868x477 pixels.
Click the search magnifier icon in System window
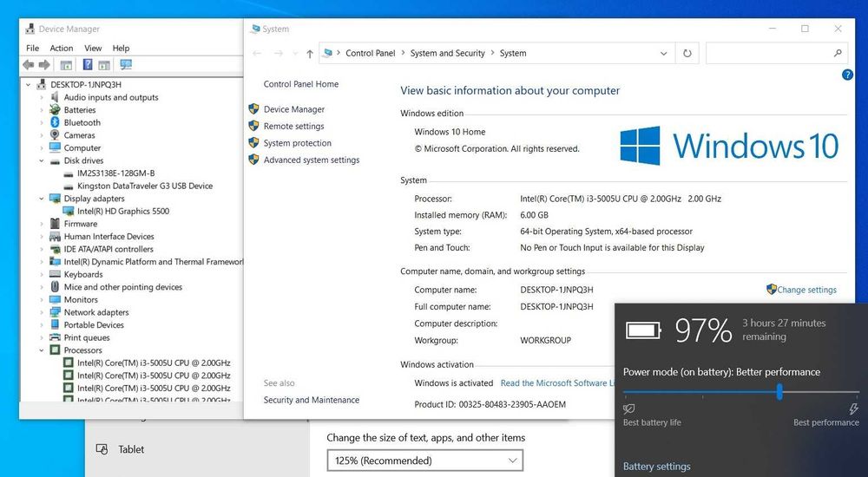pyautogui.click(x=838, y=53)
